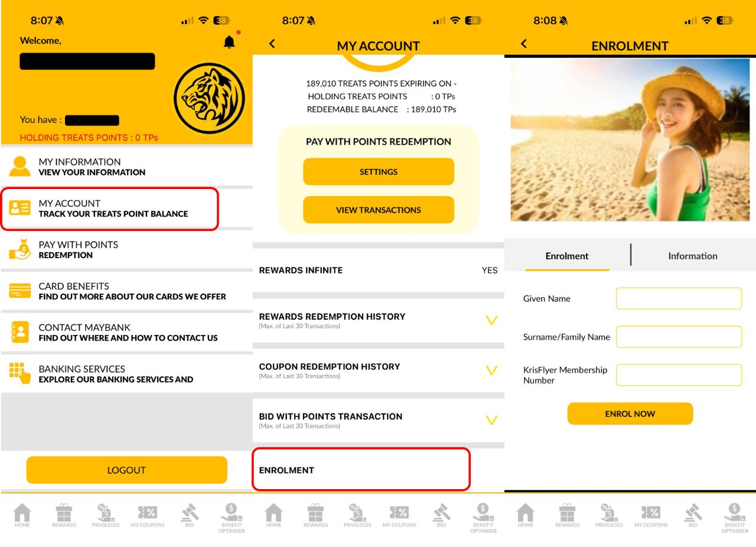The height and width of the screenshot is (547, 756).
Task: Go back from the Enrolment screen
Action: click(523, 44)
